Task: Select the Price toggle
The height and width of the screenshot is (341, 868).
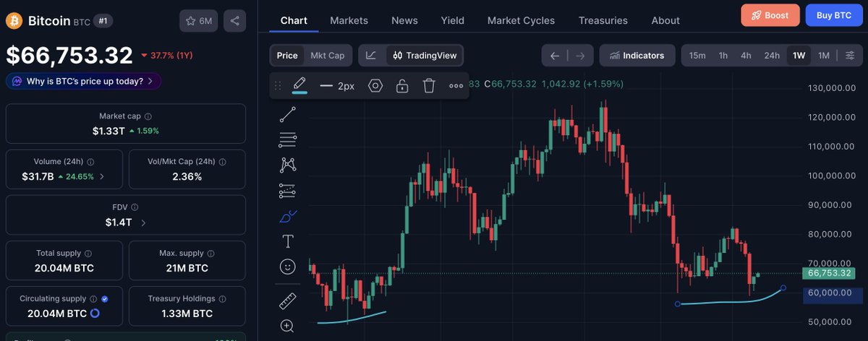Action: [287, 56]
